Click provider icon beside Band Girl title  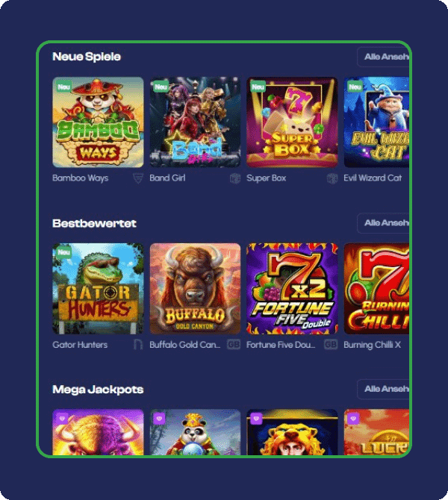click(235, 178)
